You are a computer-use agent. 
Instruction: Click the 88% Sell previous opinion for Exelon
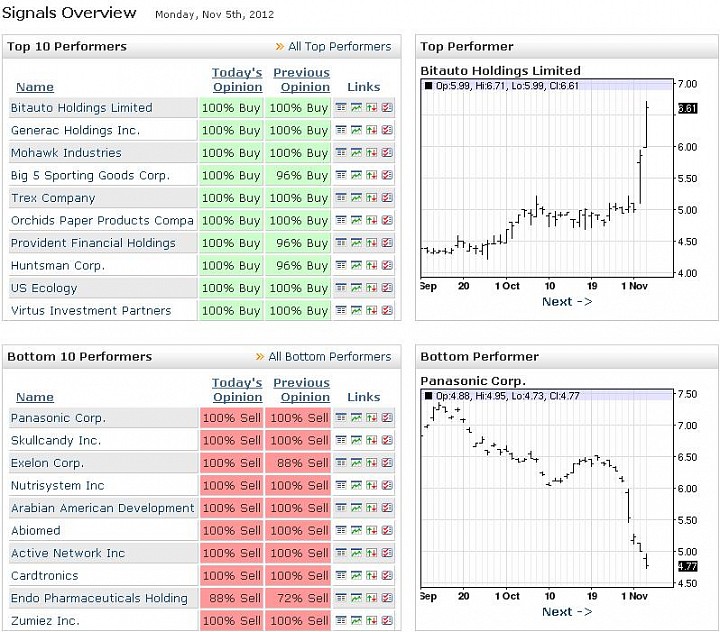(x=298, y=463)
